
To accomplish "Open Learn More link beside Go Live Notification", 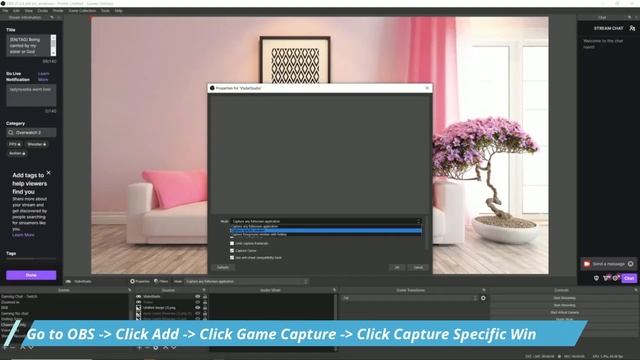I will click(x=43, y=77).
